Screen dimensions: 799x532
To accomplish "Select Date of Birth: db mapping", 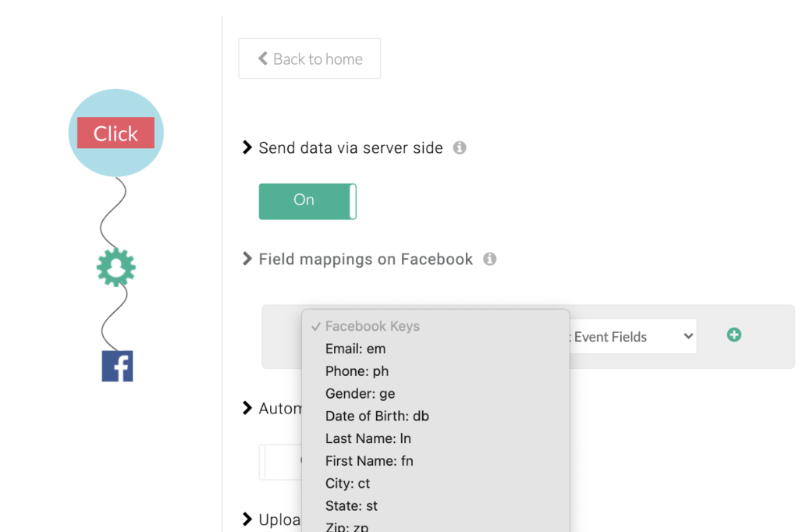I will (377, 416).
